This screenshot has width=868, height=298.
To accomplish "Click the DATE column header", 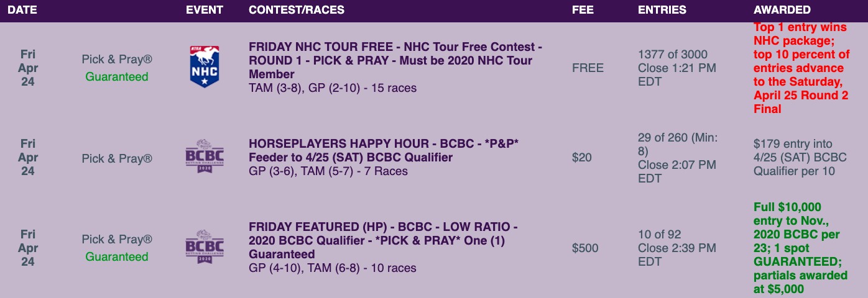I will pos(22,10).
